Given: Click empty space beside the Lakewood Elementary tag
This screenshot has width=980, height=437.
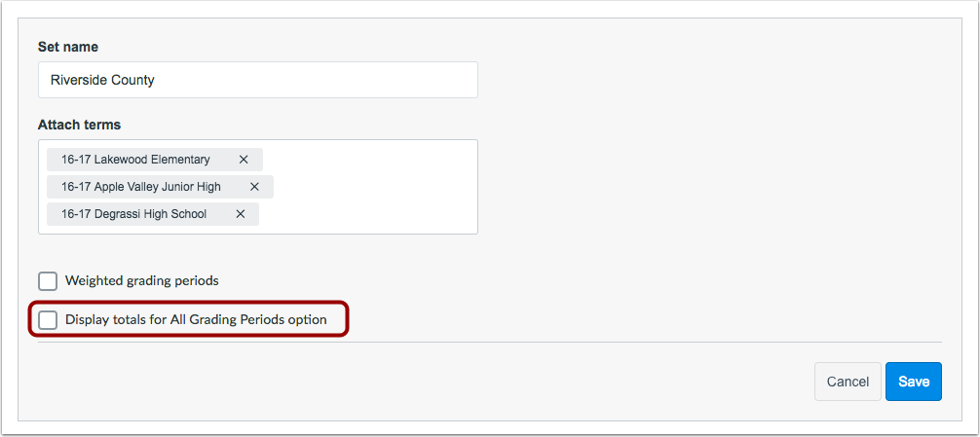Looking at the screenshot, I should (x=369, y=160).
